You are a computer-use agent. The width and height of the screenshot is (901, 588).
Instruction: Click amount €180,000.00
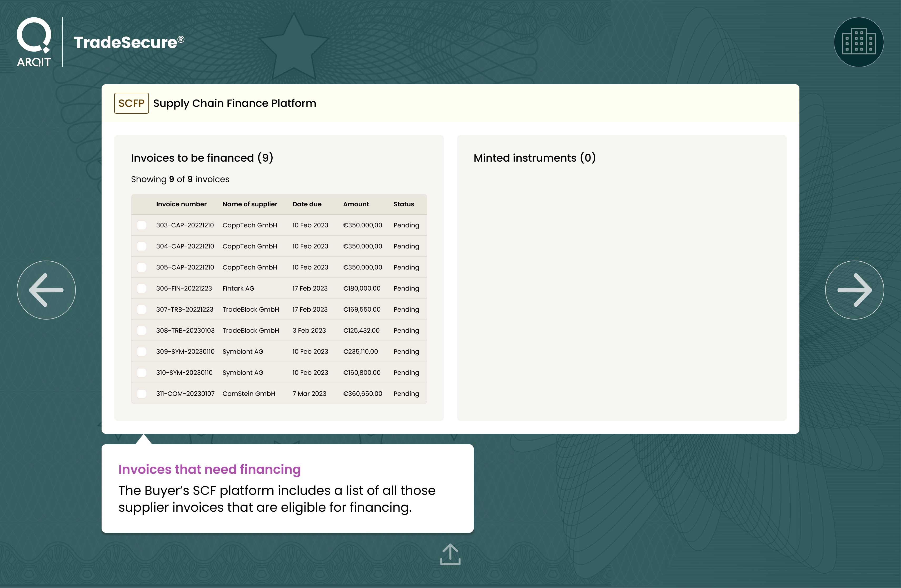point(362,288)
